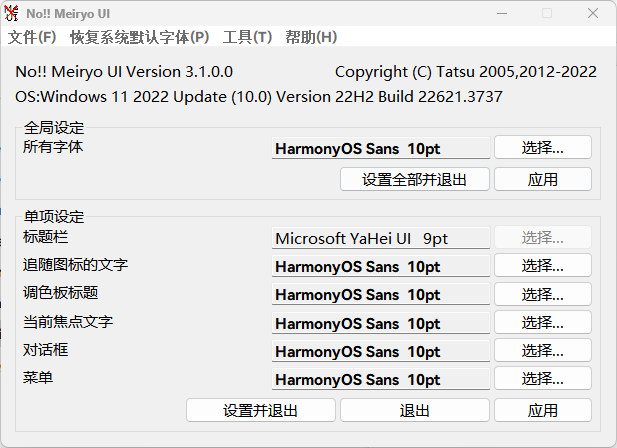This screenshot has height=448, width=617.
Task: Click the 菜单 font display field
Action: coord(380,380)
